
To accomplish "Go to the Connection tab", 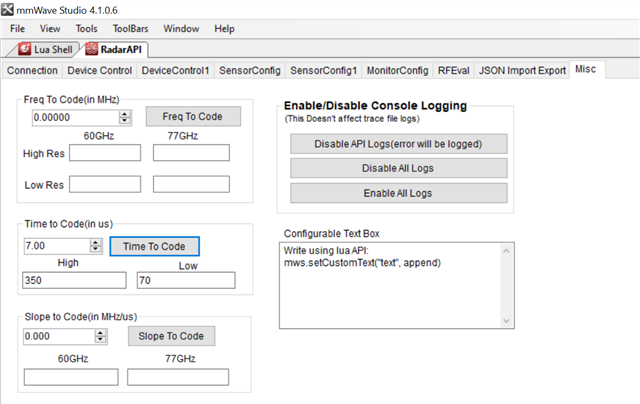I will [32, 70].
